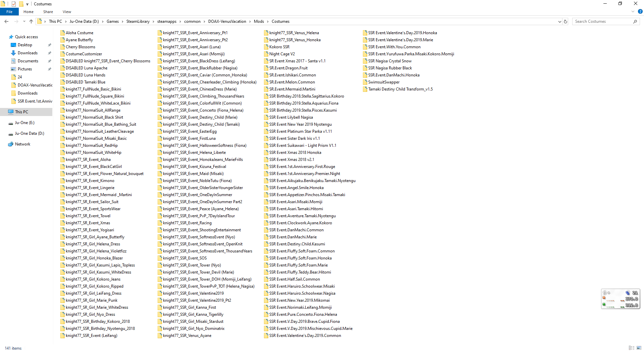The image size is (644, 352).
Task: Open recent locations dropdown beside Forward arrow
Action: pos(24,21)
